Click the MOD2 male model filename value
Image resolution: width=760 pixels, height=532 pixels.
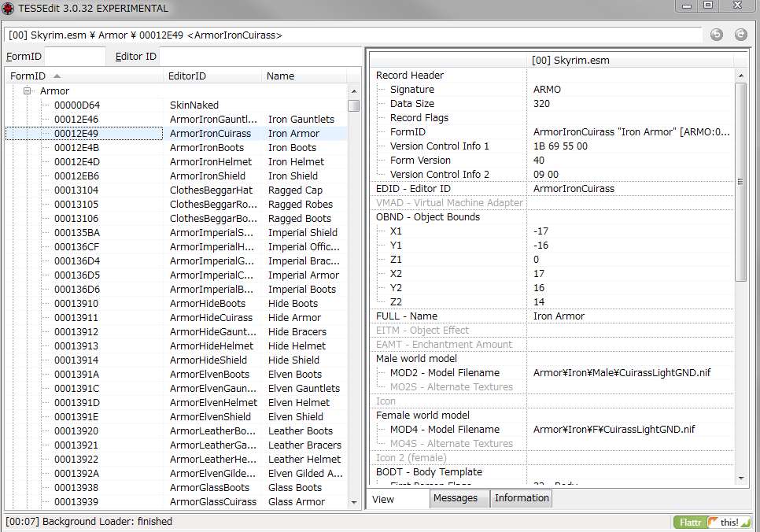click(622, 373)
